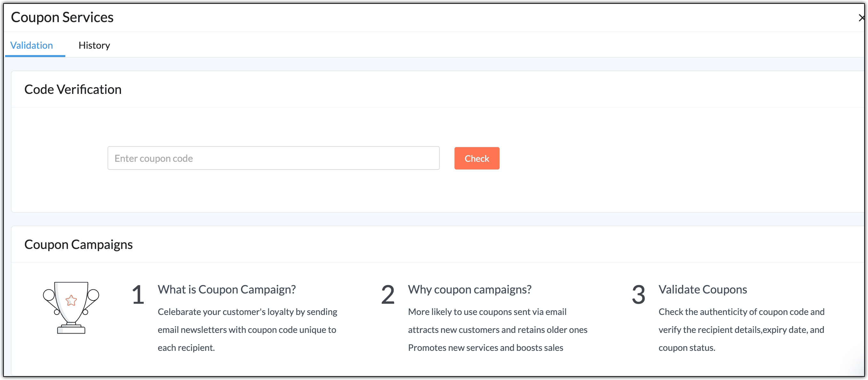
Task: Focus the Enter coupon code field
Action: coord(273,158)
